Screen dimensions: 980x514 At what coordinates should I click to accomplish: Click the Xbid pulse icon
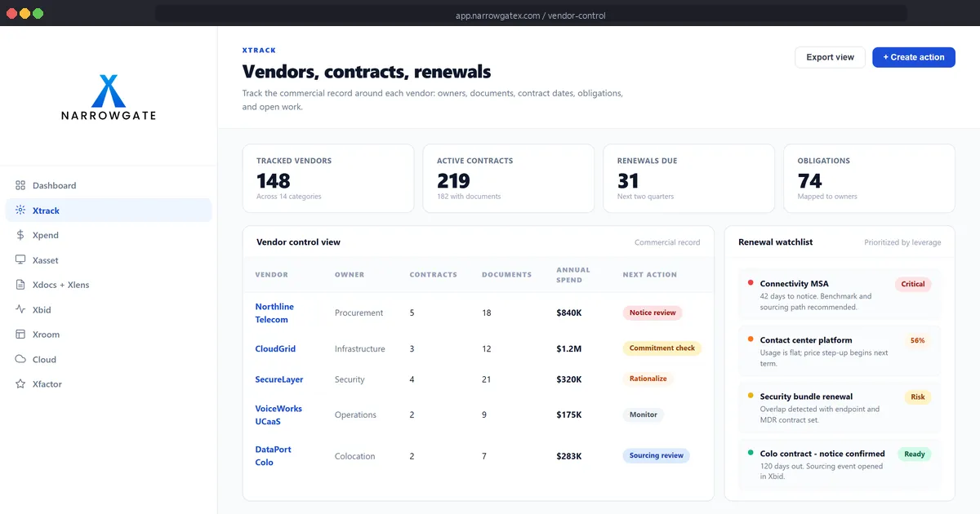pyautogui.click(x=20, y=309)
